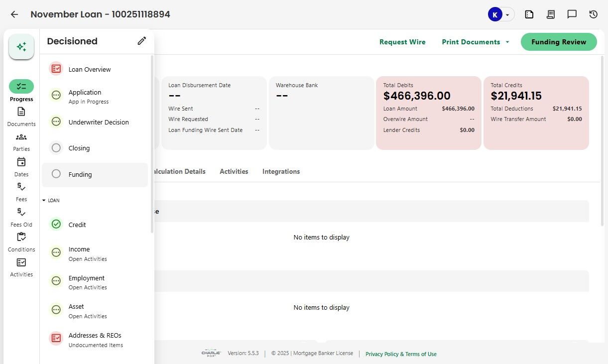Edit the Decisioned status with pencil icon
The width and height of the screenshot is (608, 364).
pos(142,41)
